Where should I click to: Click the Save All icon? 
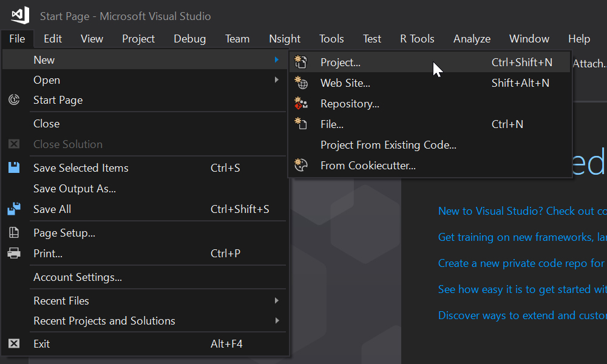(x=14, y=209)
